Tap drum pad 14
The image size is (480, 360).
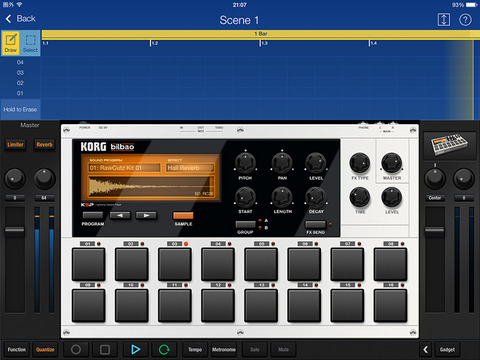tap(304, 306)
